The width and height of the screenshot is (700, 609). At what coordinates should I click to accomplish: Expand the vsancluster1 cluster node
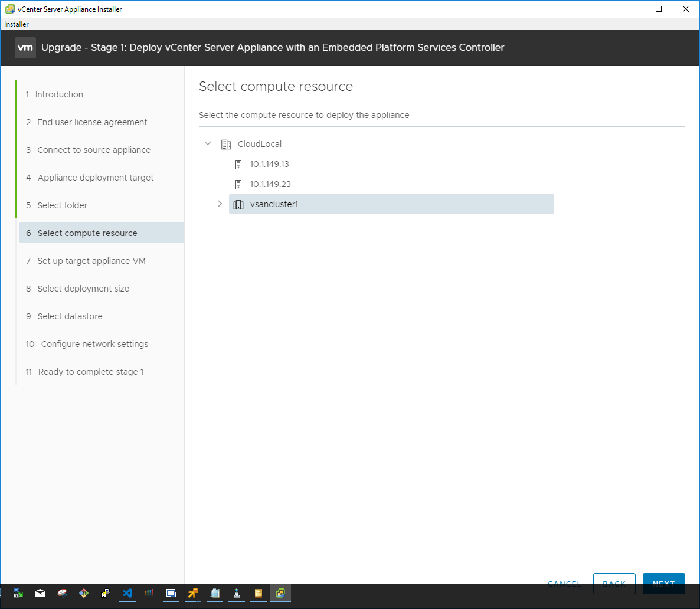pyautogui.click(x=220, y=204)
